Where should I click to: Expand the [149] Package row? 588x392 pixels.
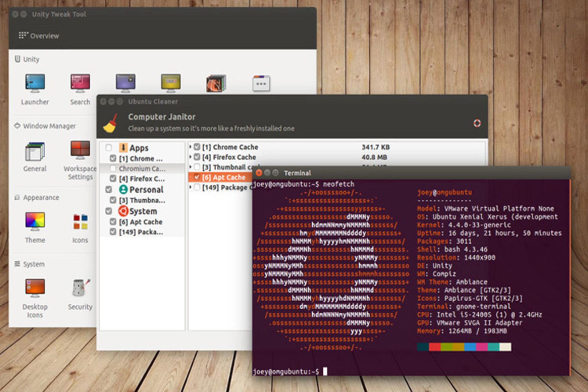[x=190, y=187]
